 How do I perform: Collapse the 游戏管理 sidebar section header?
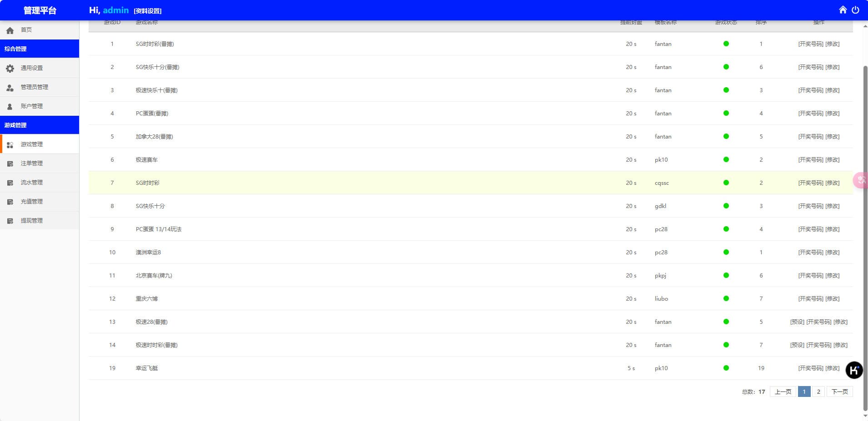(x=40, y=125)
